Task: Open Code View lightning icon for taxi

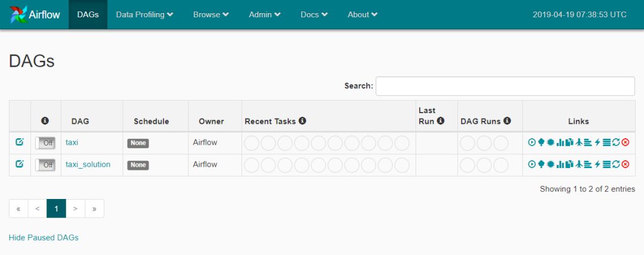Action: 597,142
